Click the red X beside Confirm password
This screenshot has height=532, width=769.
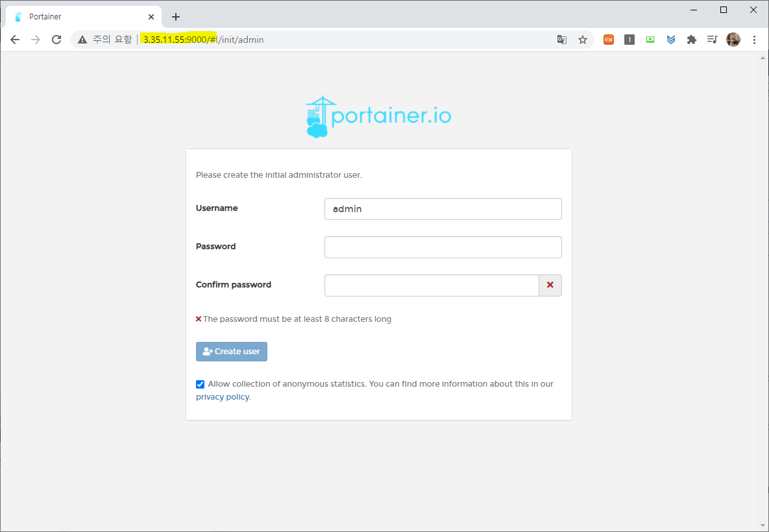coord(550,285)
